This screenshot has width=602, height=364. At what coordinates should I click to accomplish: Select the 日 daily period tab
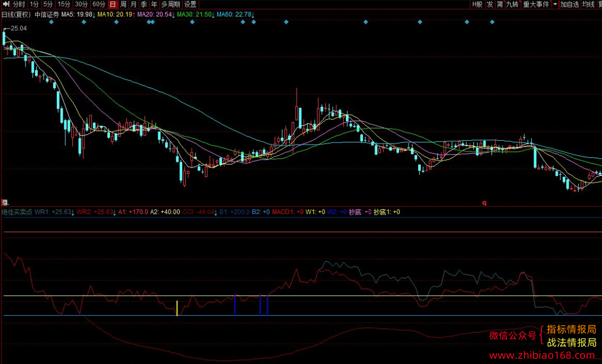click(113, 4)
